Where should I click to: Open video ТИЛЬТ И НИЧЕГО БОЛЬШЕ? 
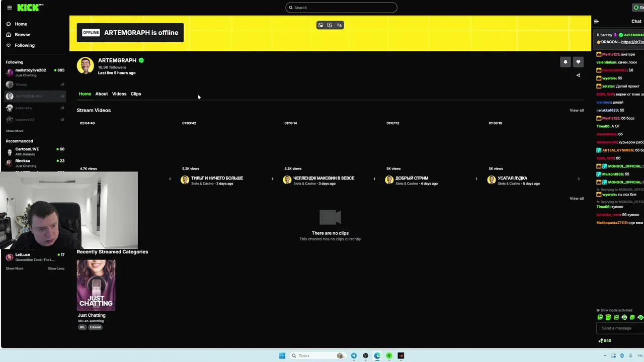click(217, 178)
